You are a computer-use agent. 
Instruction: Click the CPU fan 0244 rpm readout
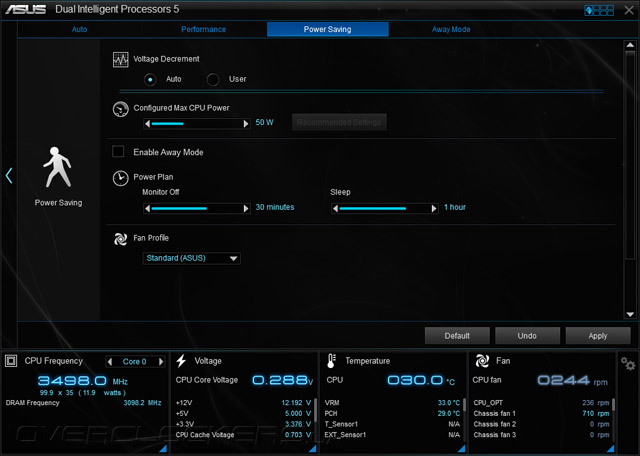click(x=572, y=380)
